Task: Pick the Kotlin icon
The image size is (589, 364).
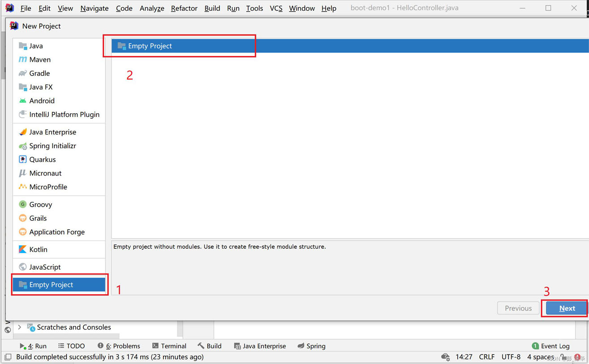Action: coord(23,249)
